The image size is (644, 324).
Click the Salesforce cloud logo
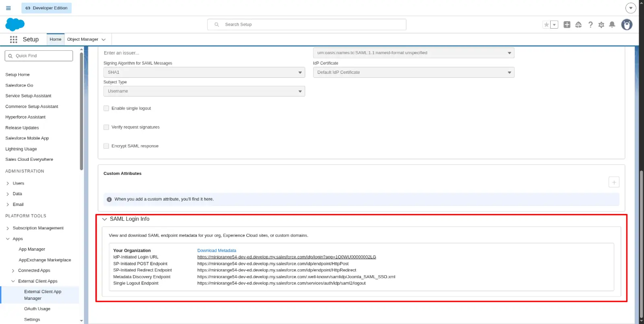pos(15,25)
